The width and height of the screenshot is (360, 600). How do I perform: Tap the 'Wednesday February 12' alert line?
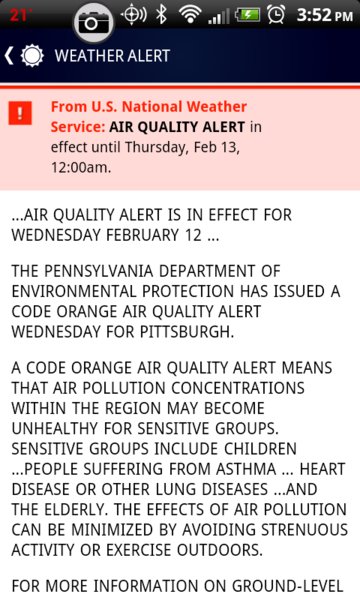click(152, 225)
